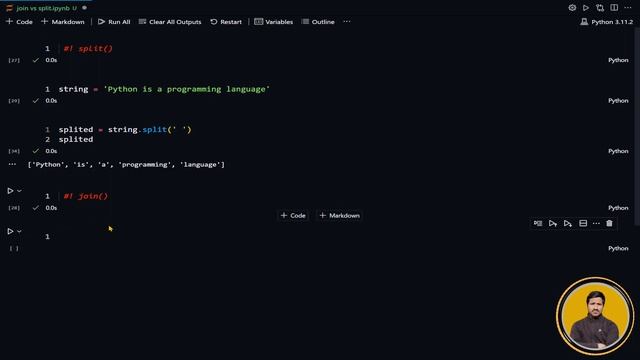The width and height of the screenshot is (640, 360).
Task: Click the execution success checkmark of cell 27
Action: click(x=36, y=60)
